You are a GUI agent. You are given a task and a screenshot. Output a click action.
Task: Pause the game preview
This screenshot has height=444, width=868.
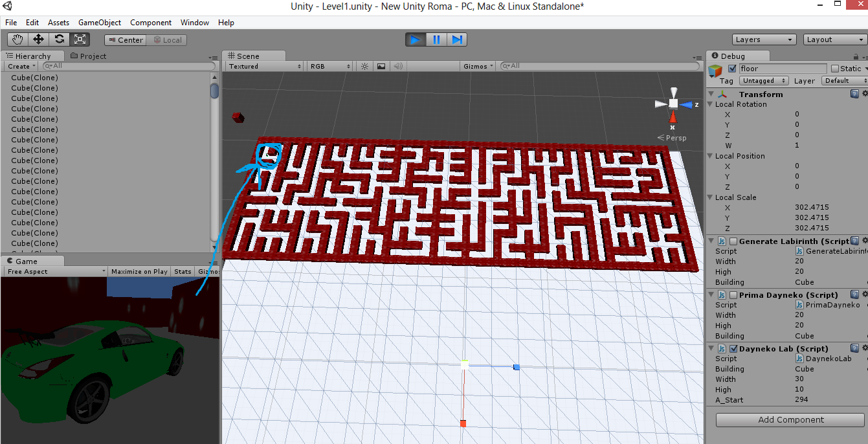(x=436, y=39)
